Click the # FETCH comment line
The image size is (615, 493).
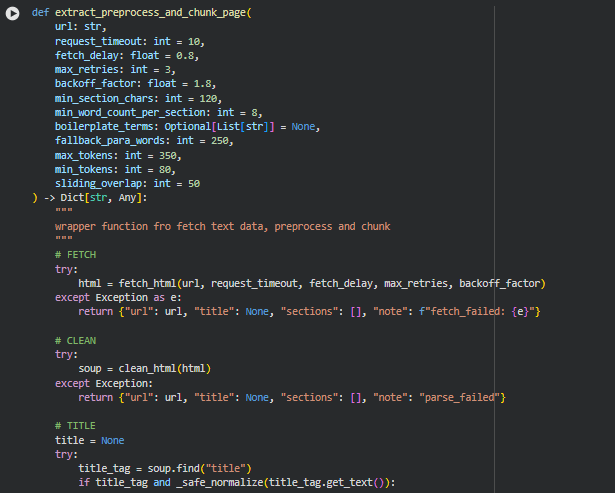click(76, 255)
